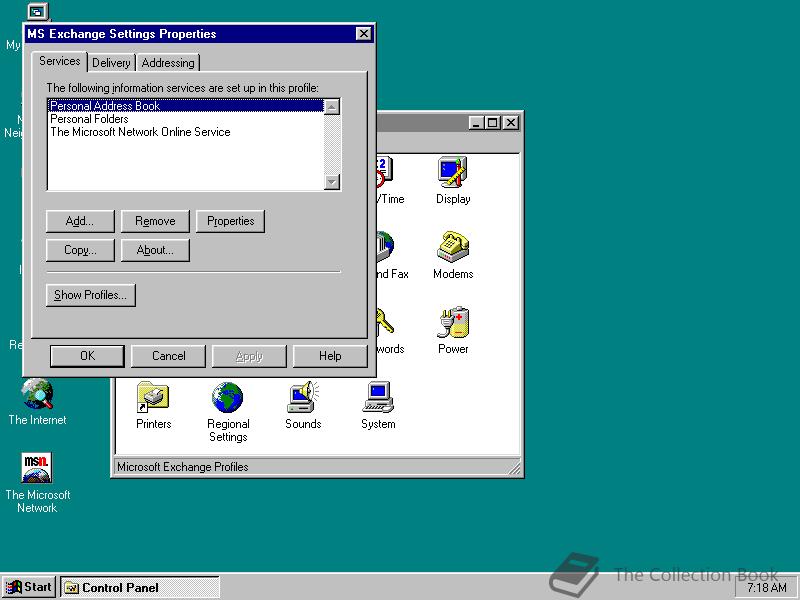This screenshot has height=600, width=800.
Task: Minimize the Control Panel window
Action: pyautogui.click(x=476, y=123)
